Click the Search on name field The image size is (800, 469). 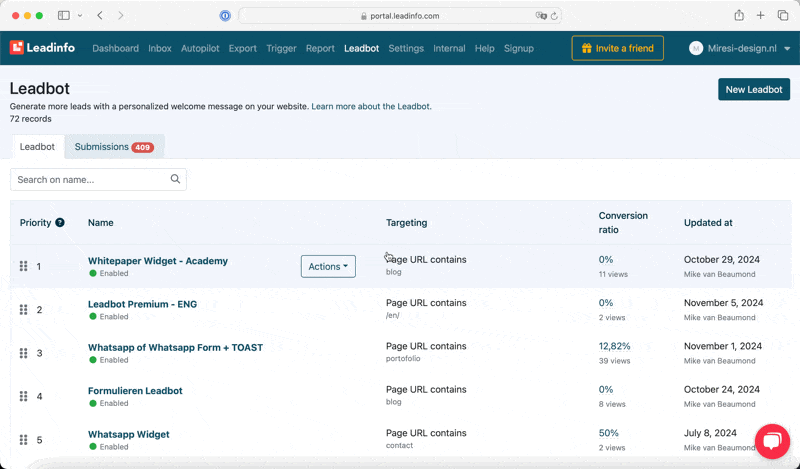(x=98, y=180)
